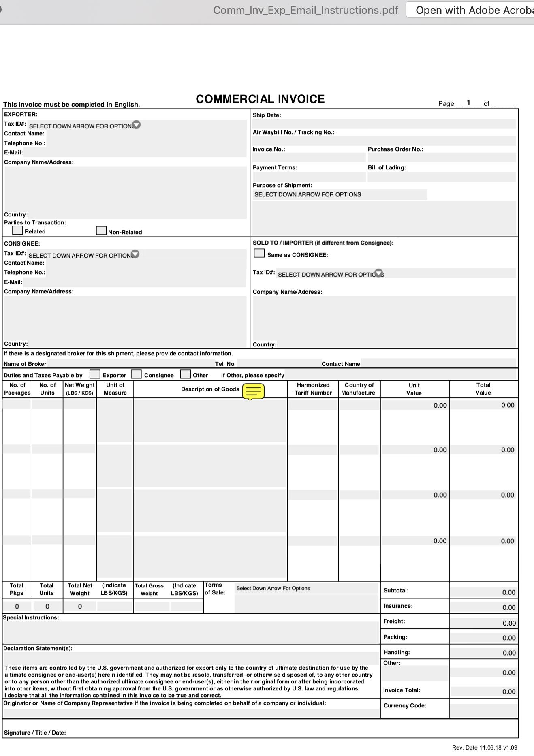Check the Related parties checkbox
The image size is (534, 756).
point(17,230)
